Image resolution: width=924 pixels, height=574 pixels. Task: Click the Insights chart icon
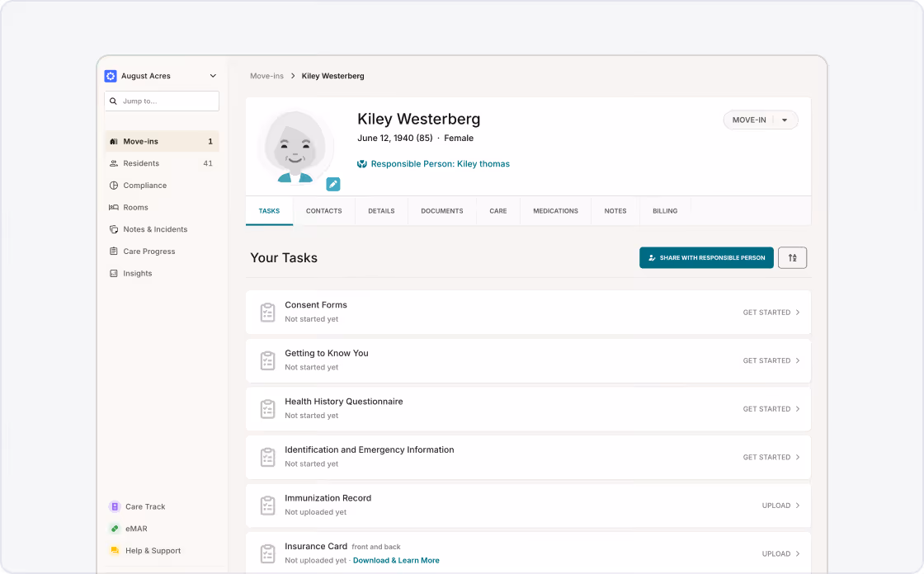pos(114,274)
